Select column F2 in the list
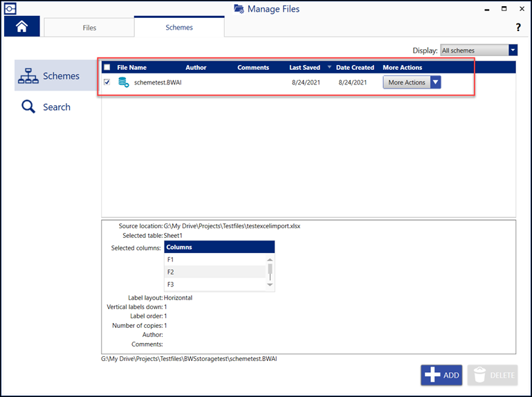532x397 pixels. pyautogui.click(x=214, y=272)
